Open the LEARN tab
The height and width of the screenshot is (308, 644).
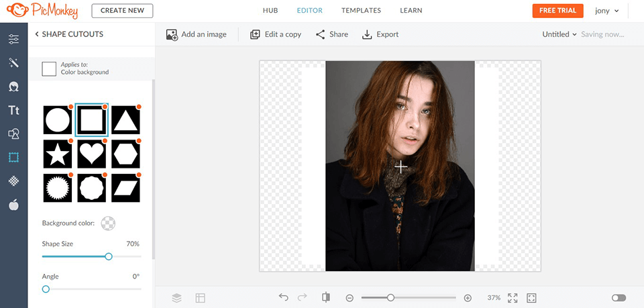pos(411,11)
